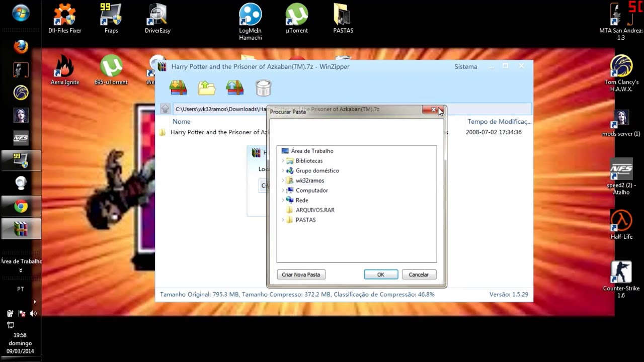644x362 pixels.
Task: Open Dll-Files Fixer desktop shortcut
Action: (64, 19)
